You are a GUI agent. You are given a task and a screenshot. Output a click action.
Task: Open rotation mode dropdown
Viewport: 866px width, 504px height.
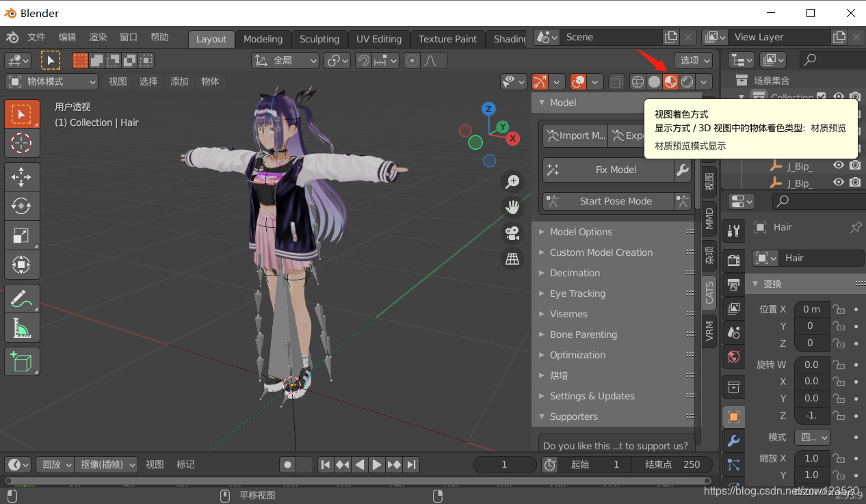pos(812,437)
